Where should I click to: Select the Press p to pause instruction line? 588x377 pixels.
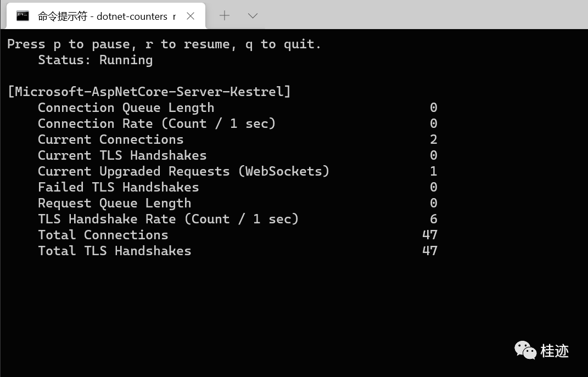tap(163, 44)
